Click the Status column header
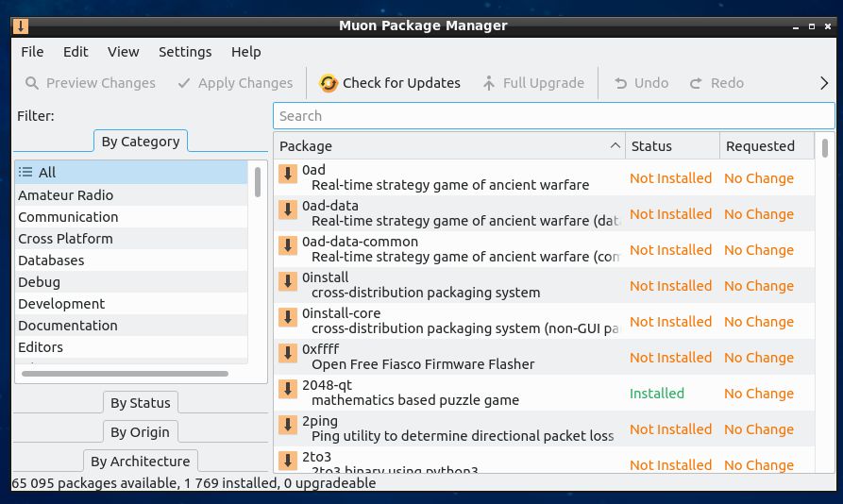 pos(672,145)
